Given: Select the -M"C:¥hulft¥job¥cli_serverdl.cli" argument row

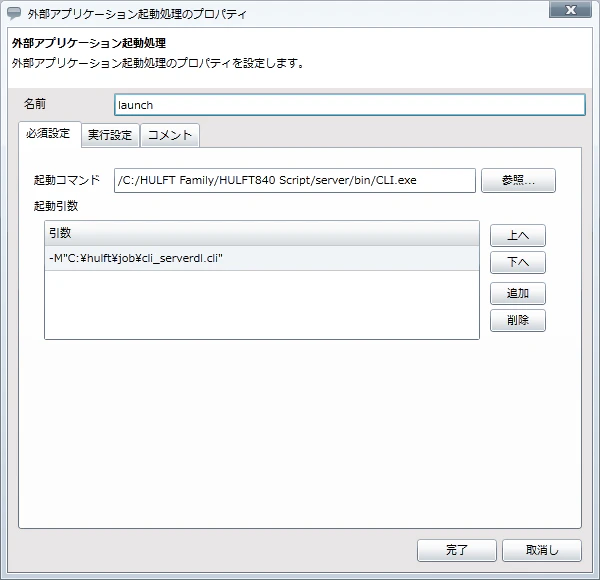Looking at the screenshot, I should 262,258.
